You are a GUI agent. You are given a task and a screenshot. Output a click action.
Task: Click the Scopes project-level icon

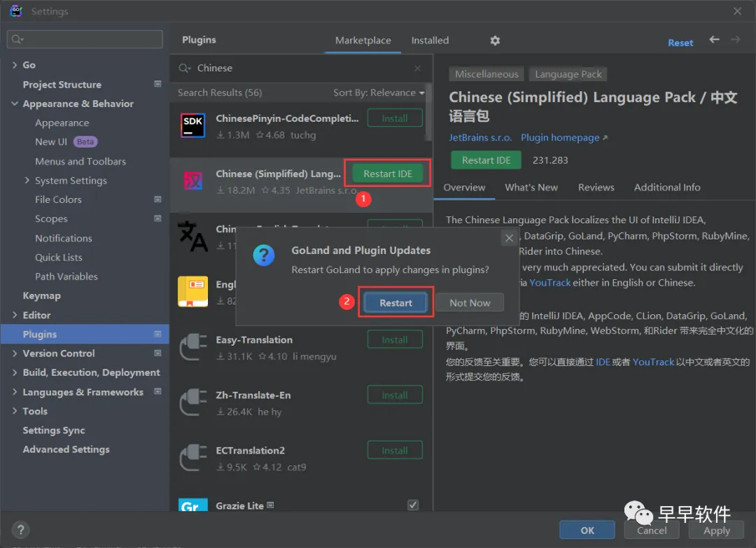pos(157,218)
